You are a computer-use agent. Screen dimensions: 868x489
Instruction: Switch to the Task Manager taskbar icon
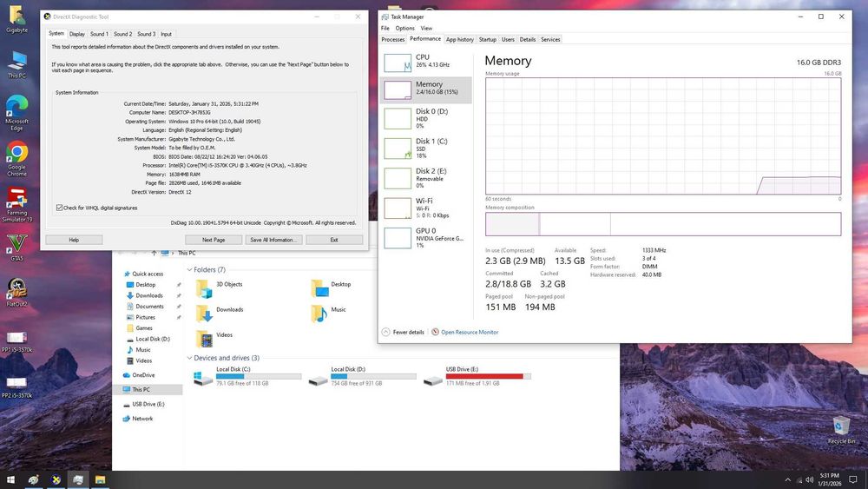coord(78,479)
